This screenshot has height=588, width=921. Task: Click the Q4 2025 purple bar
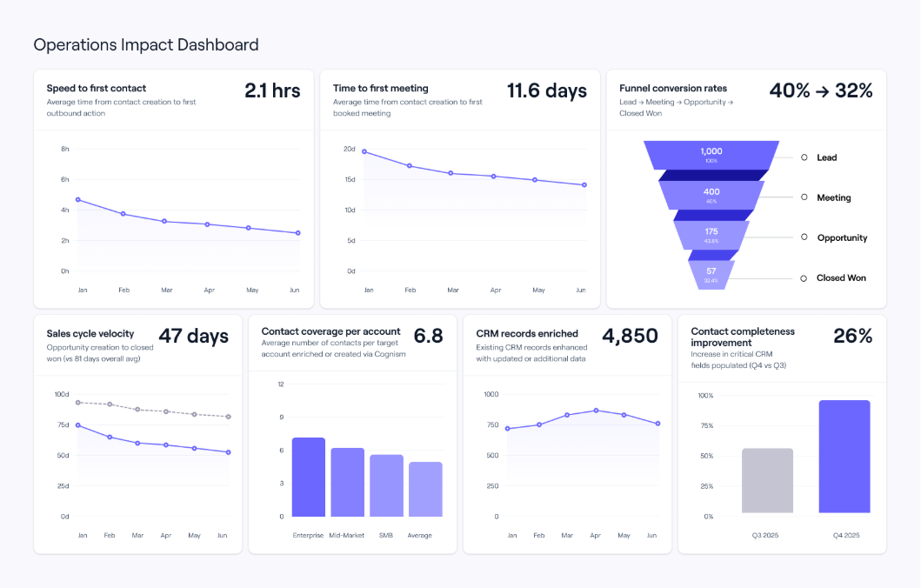[x=844, y=457]
